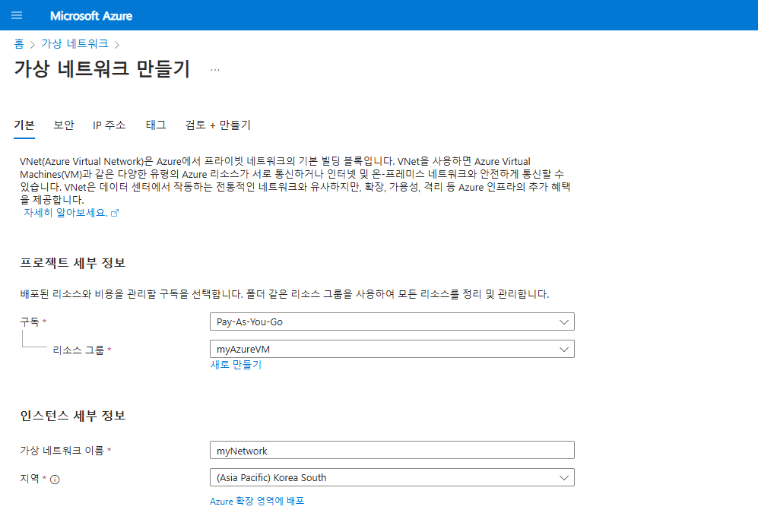The image size is (758, 532).
Task: Show info tooltip icon next to 지역
Action: click(x=55, y=480)
